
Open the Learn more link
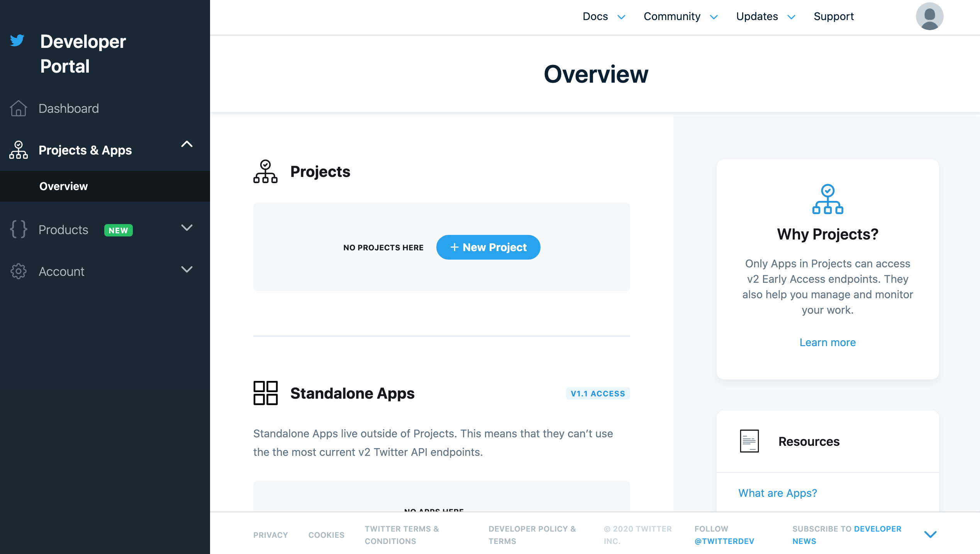pyautogui.click(x=827, y=342)
